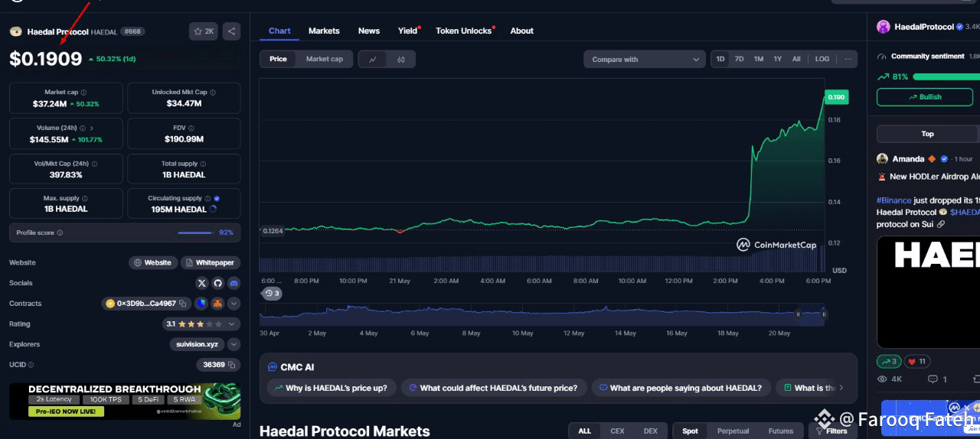The height and width of the screenshot is (439, 980).
Task: Filter markets by Perpetual
Action: (x=733, y=431)
